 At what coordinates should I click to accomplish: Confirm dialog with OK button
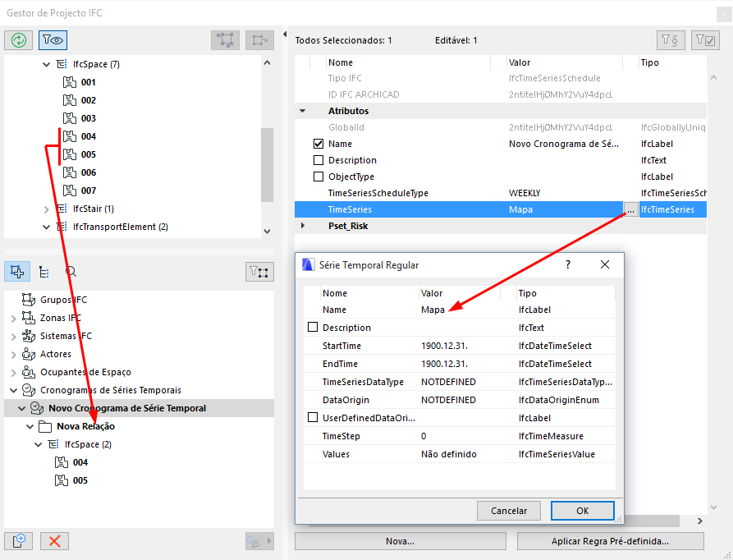583,511
